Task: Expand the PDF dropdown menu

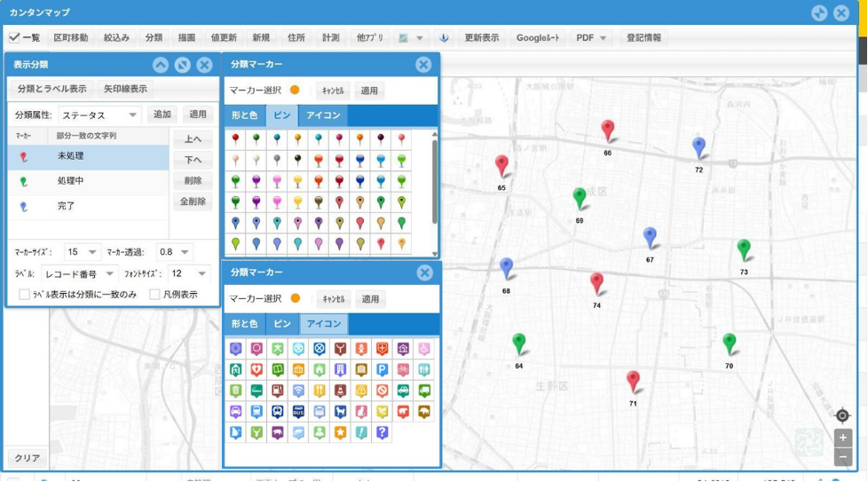Action: [x=591, y=38]
